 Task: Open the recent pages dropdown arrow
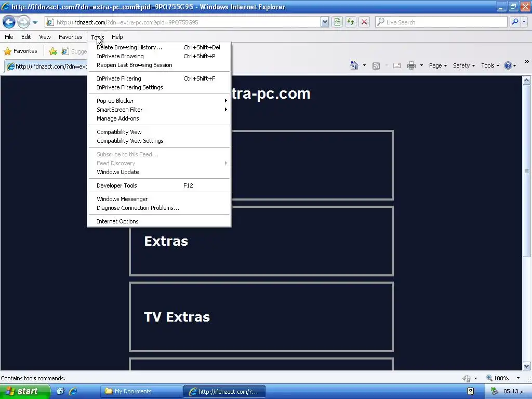click(x=35, y=22)
